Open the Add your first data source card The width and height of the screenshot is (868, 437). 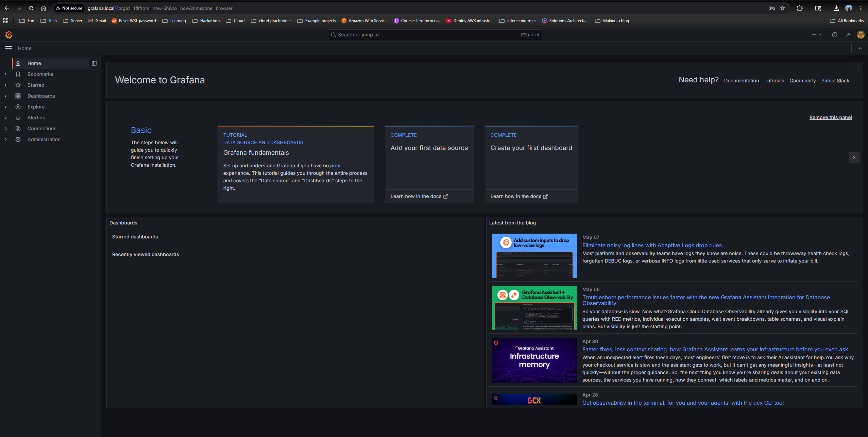pyautogui.click(x=429, y=158)
